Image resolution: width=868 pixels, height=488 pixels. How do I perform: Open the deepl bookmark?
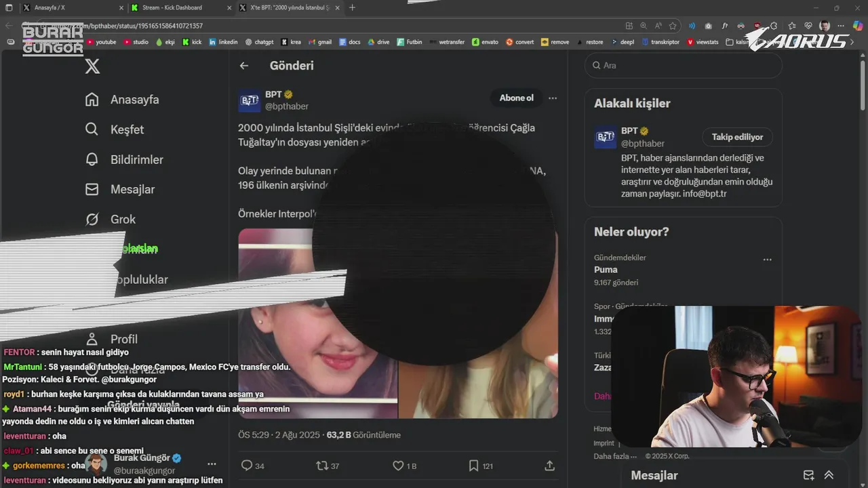coord(622,42)
